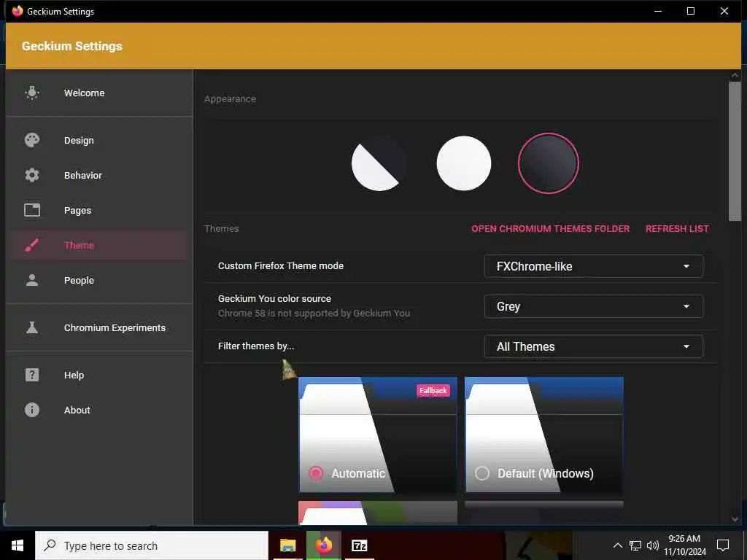Open the About section

99,410
